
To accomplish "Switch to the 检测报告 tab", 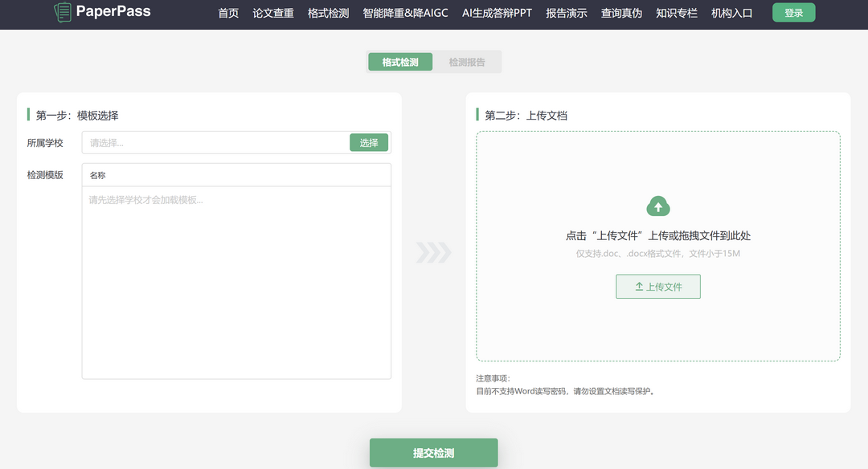I will (x=467, y=61).
